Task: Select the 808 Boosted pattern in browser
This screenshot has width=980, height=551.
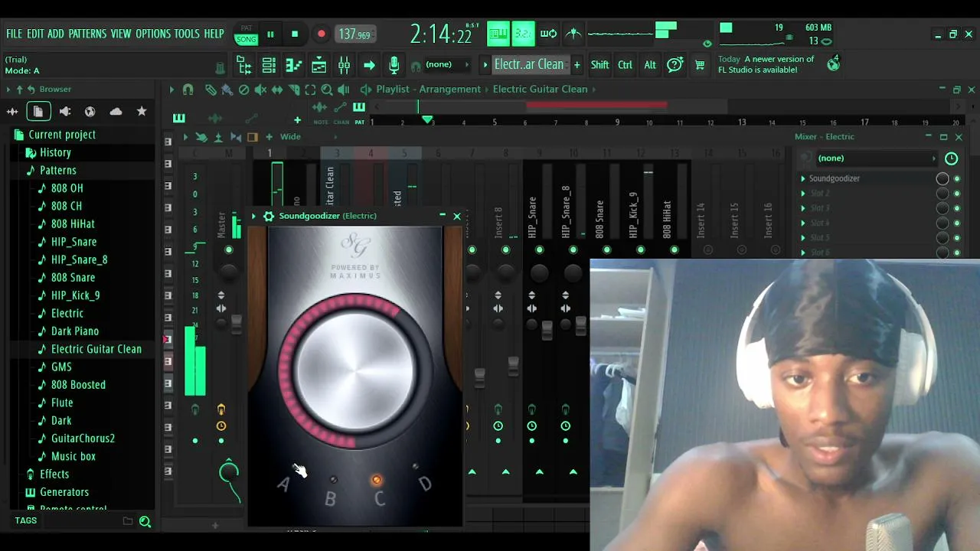Action: click(x=78, y=385)
